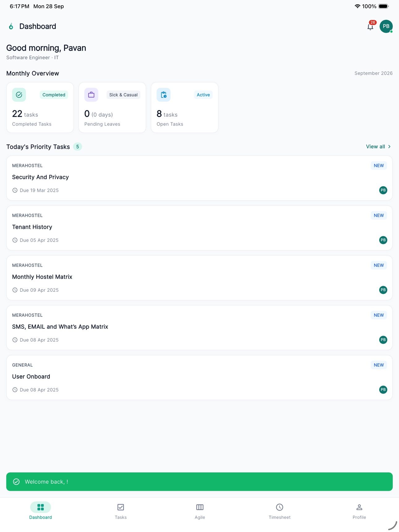Switch to the Tasks tab
The image size is (399, 532).
[x=121, y=511]
